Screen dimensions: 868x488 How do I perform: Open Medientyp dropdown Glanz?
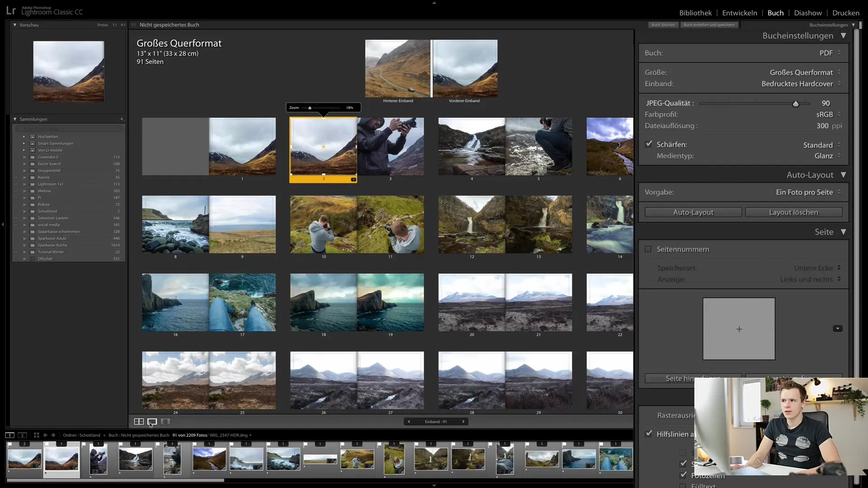coord(828,156)
